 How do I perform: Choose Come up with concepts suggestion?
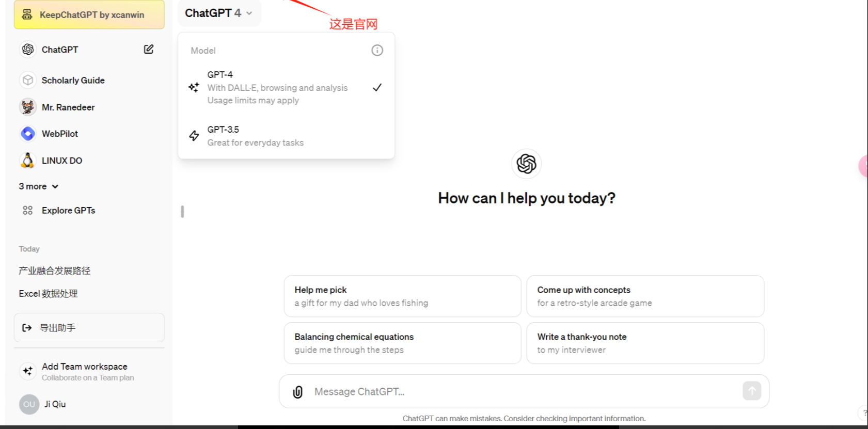tap(645, 296)
